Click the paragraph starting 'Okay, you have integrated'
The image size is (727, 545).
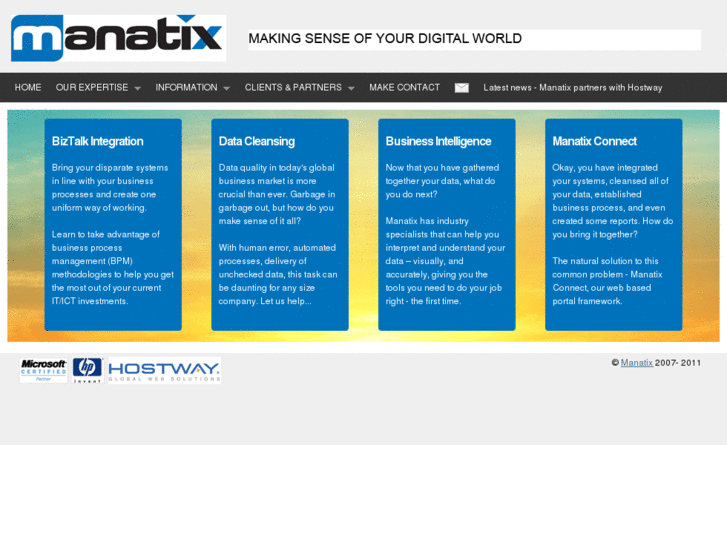612,201
